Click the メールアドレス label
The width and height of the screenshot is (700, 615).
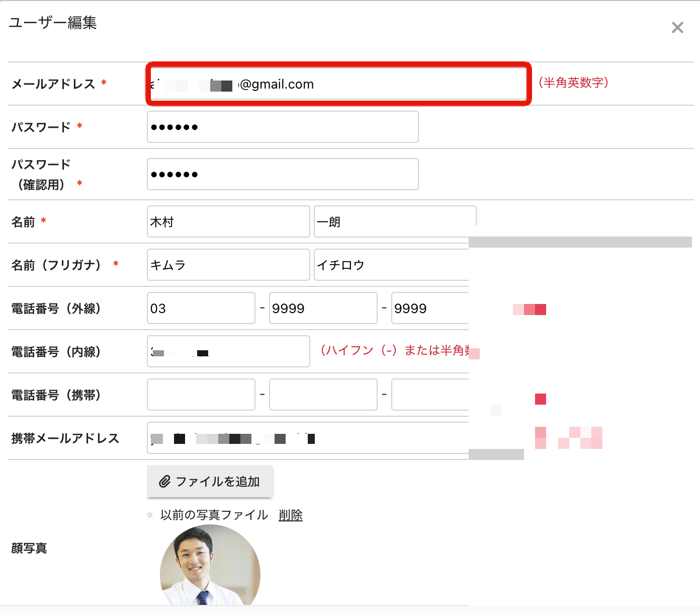point(53,84)
